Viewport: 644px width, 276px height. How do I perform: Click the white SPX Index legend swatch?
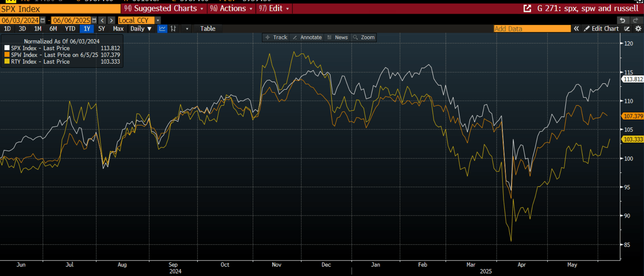coord(6,48)
